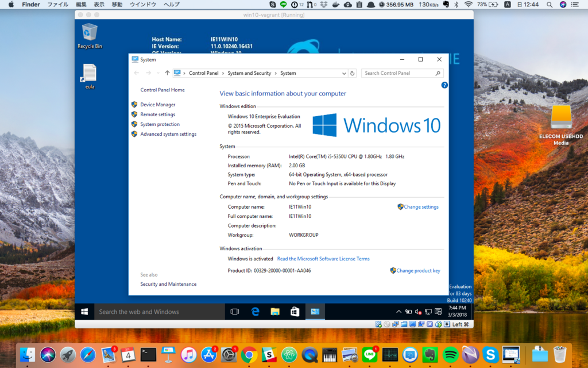The image size is (588, 368).
Task: Open the ウインドウ menu
Action: [143, 5]
